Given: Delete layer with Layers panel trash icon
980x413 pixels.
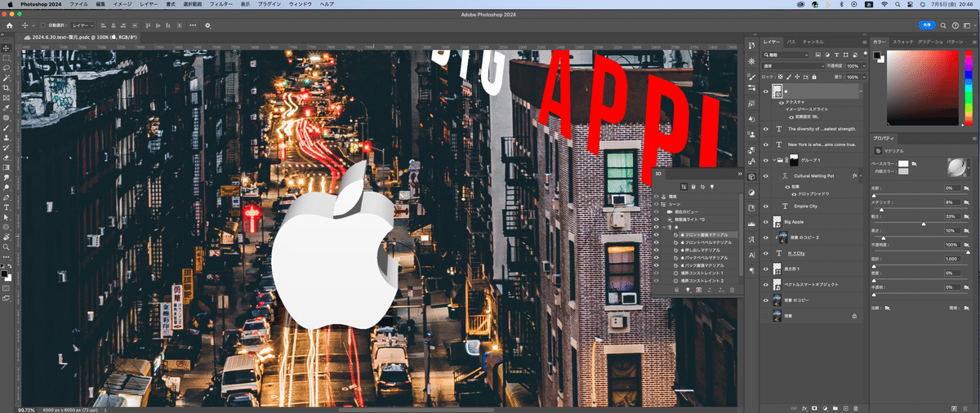Looking at the screenshot, I should pyautogui.click(x=857, y=407).
